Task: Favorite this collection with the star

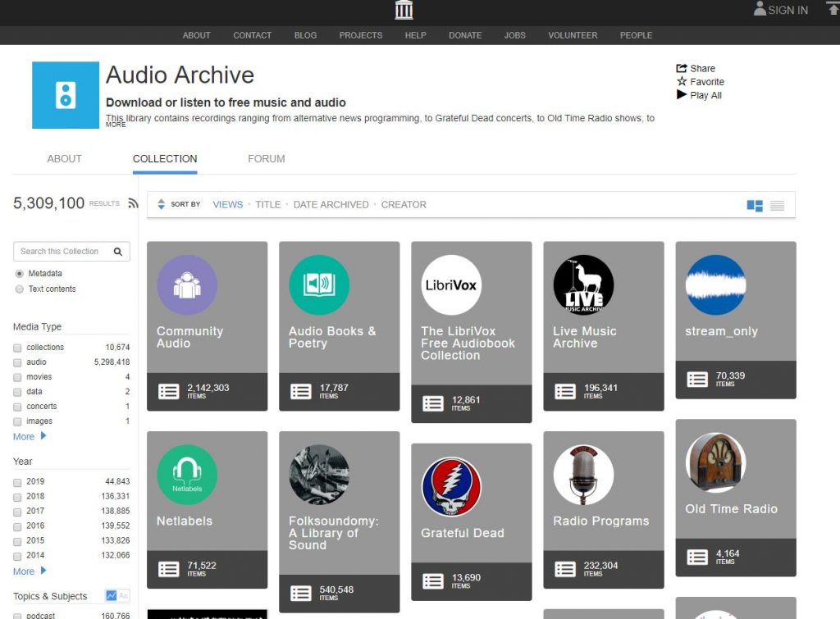Action: tap(682, 82)
